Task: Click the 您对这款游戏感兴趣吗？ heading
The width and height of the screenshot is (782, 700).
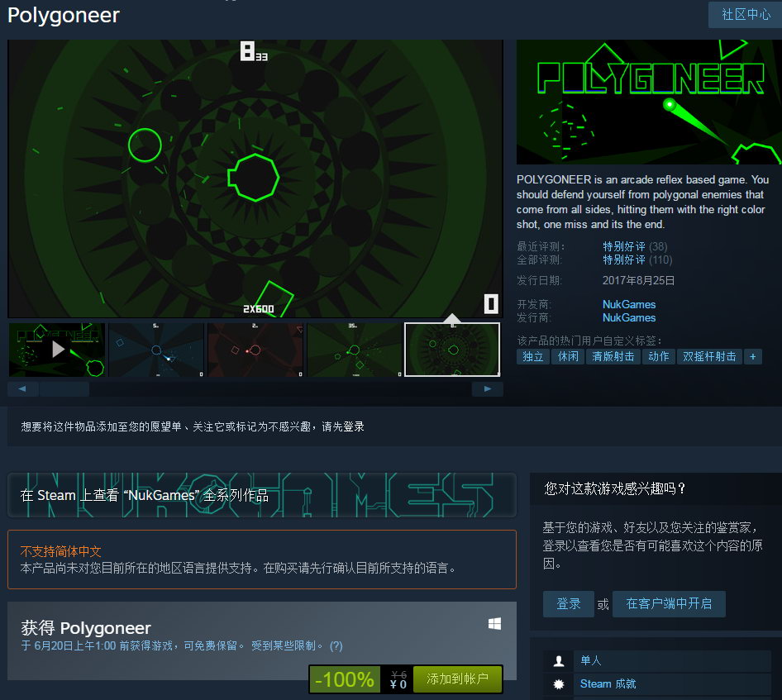Action: click(615, 488)
